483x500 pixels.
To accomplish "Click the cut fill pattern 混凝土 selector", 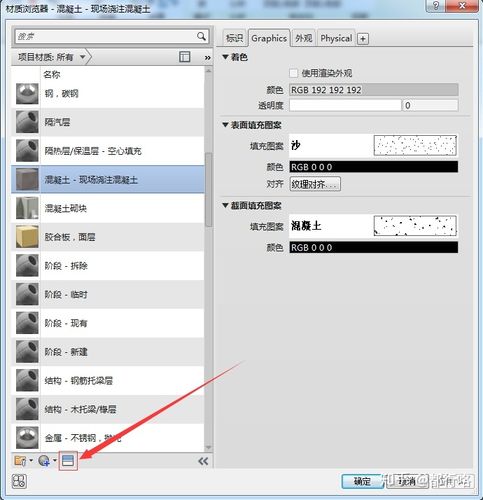I will point(373,226).
